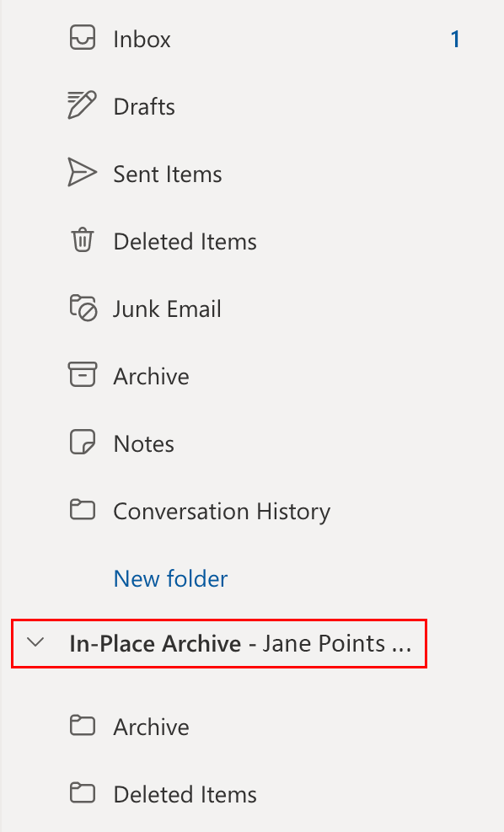Open the Junk Email folder label
Screen dimensions: 504x832
(167, 309)
